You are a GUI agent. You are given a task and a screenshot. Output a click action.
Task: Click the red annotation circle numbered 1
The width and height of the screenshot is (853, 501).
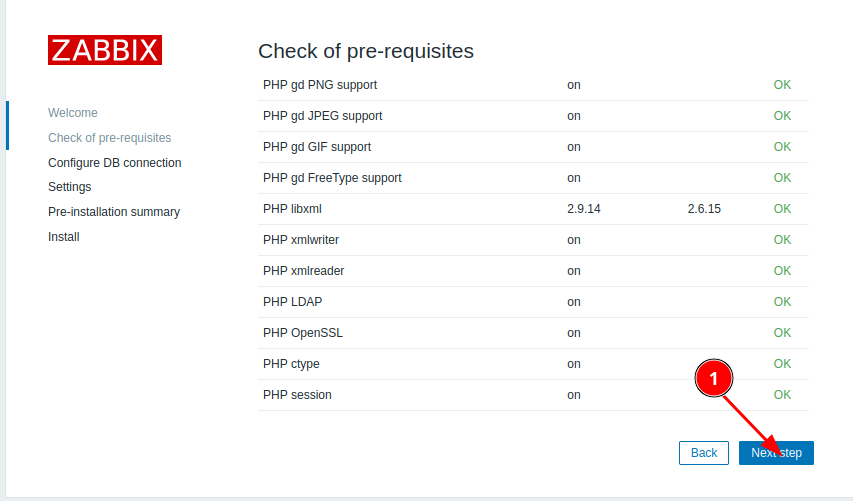tap(714, 378)
